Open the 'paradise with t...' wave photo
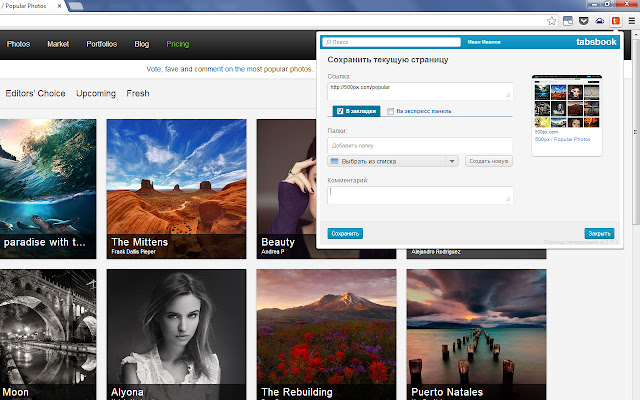Viewport: 640px width, 400px height. pyautogui.click(x=48, y=189)
